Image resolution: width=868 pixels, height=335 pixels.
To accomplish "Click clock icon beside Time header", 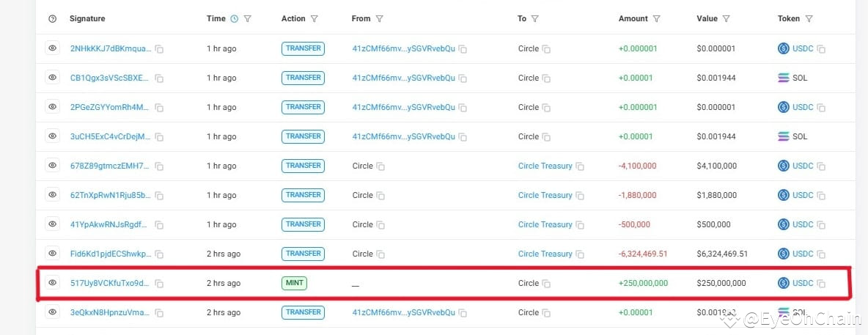I will point(235,19).
